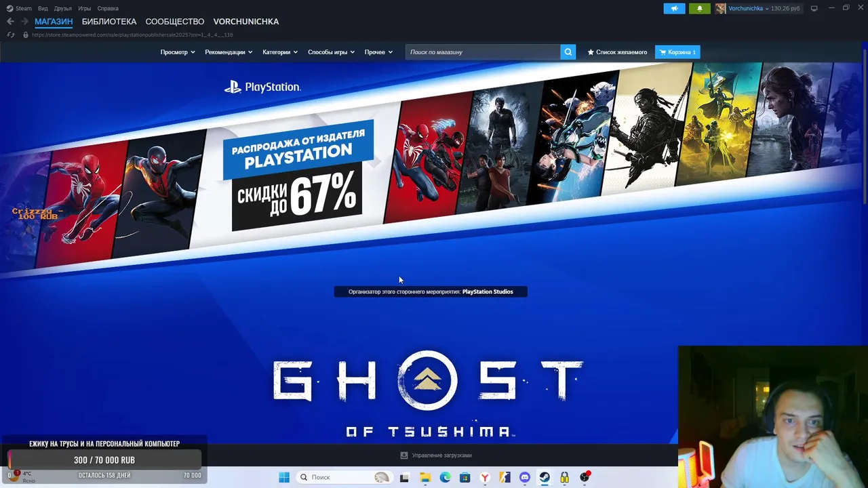Image resolution: width=868 pixels, height=488 pixels.
Task: Go forward with the right arrow button
Action: coord(24,22)
